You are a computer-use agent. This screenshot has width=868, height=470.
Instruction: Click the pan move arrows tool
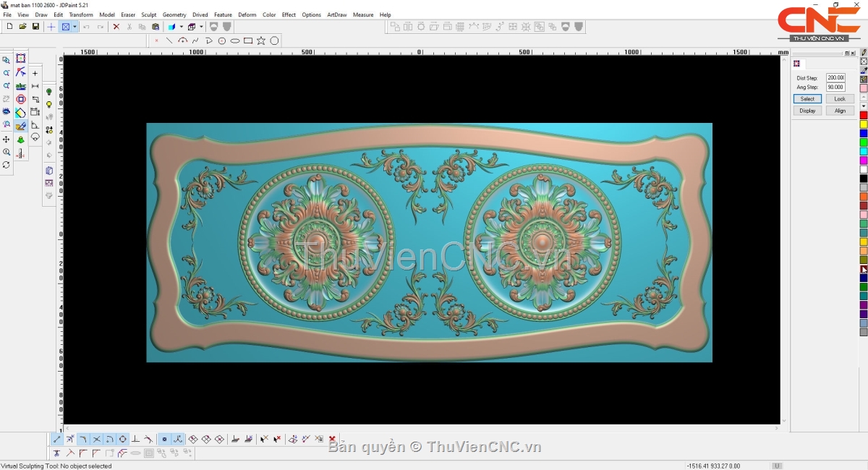[7, 139]
